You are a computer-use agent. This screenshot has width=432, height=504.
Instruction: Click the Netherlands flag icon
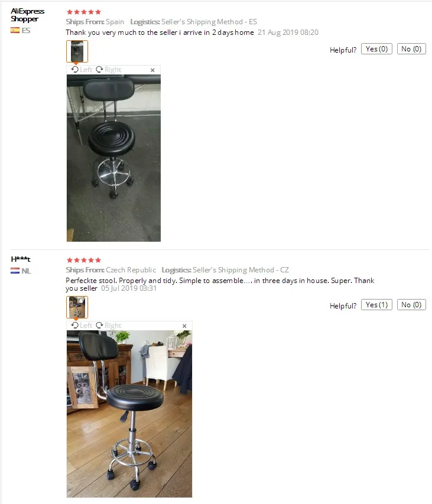(15, 271)
